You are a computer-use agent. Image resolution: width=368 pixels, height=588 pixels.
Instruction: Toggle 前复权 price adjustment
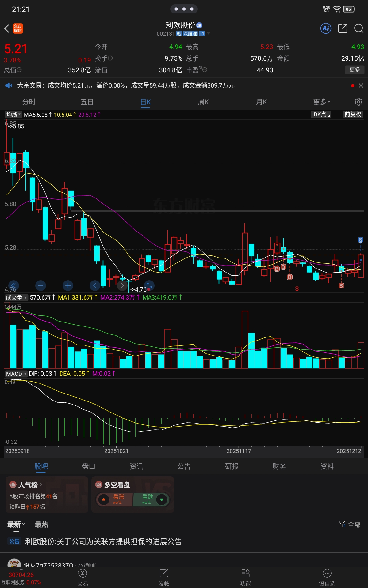click(353, 115)
